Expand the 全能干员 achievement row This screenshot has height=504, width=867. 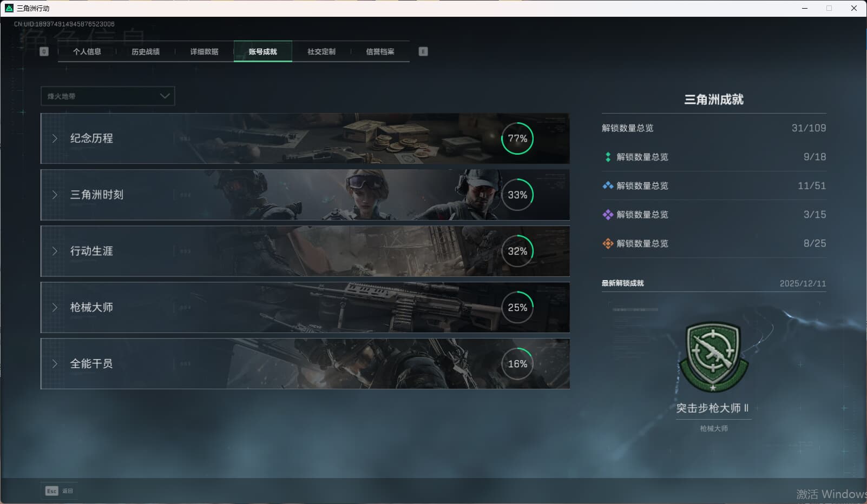tap(91, 363)
